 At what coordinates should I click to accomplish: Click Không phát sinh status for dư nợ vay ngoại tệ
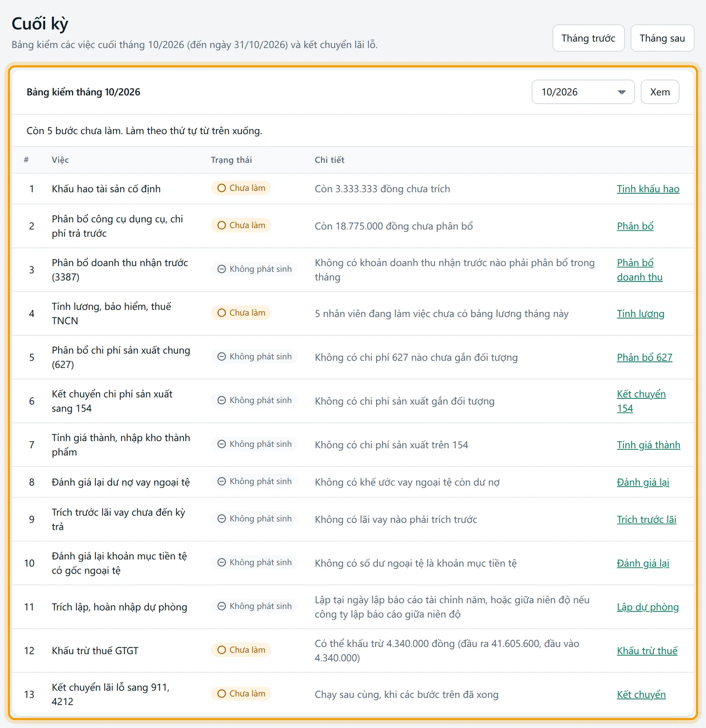tap(254, 481)
